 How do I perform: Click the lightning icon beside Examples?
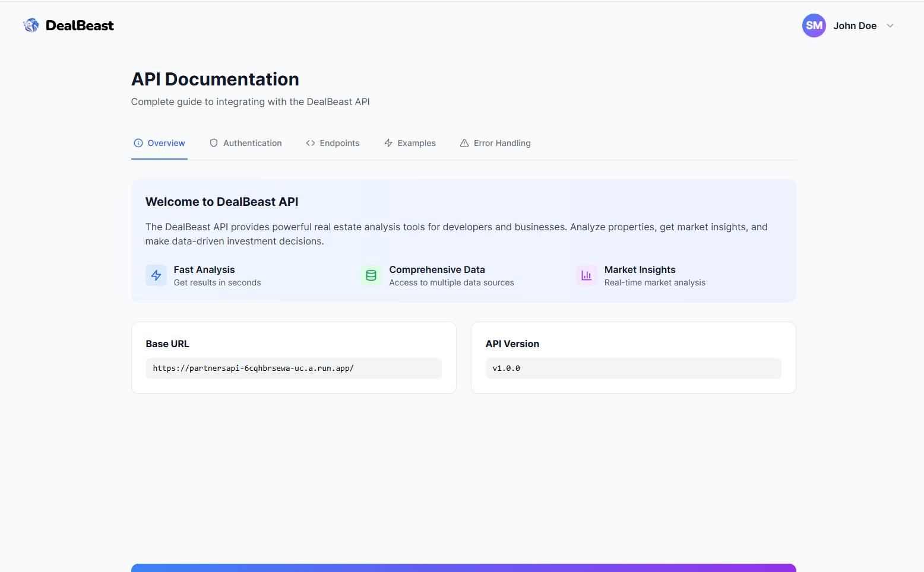coord(388,143)
